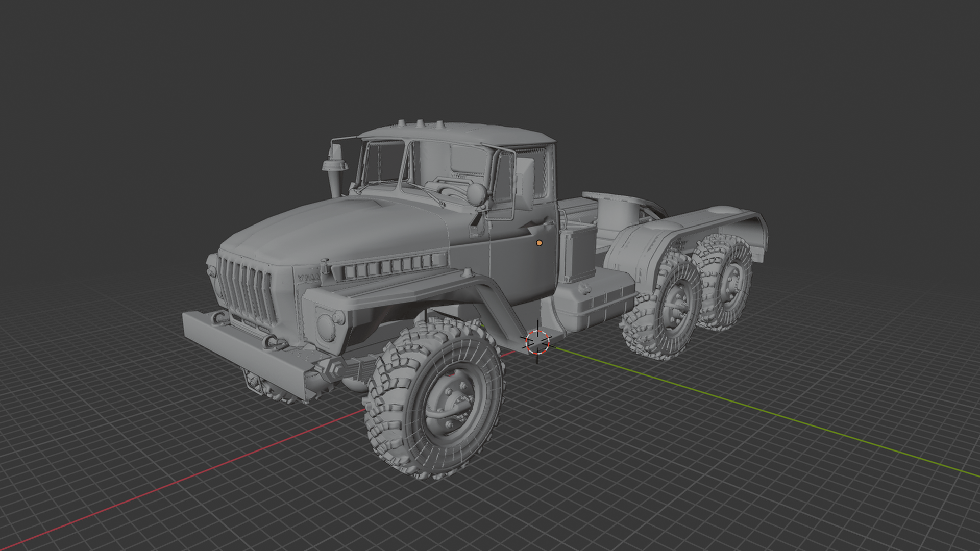Click the УРАЛ emblem on the hood side
This screenshot has width=980, height=551.
coord(308,278)
